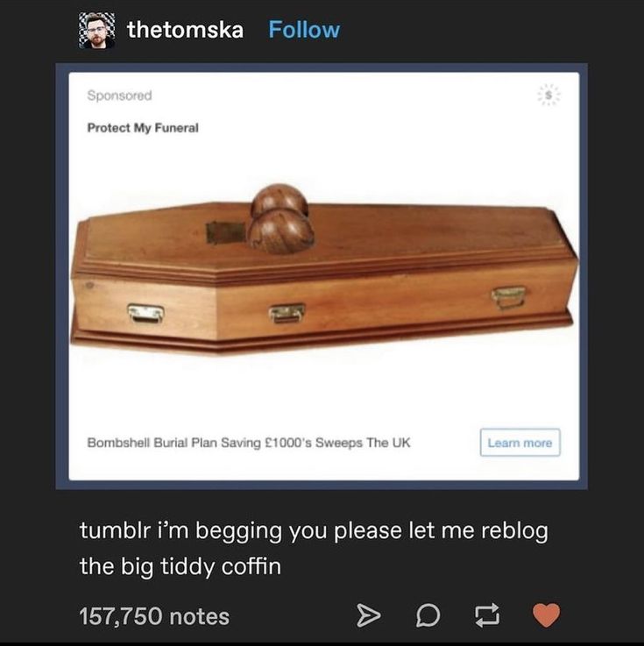Image resolution: width=644 pixels, height=646 pixels.
Task: Follow thetomska
Action: pyautogui.click(x=304, y=30)
